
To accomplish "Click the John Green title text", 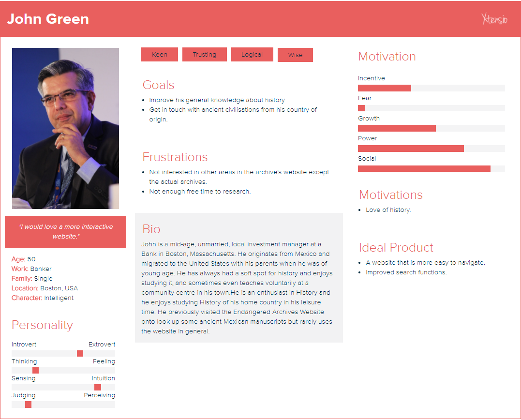I will [48, 19].
